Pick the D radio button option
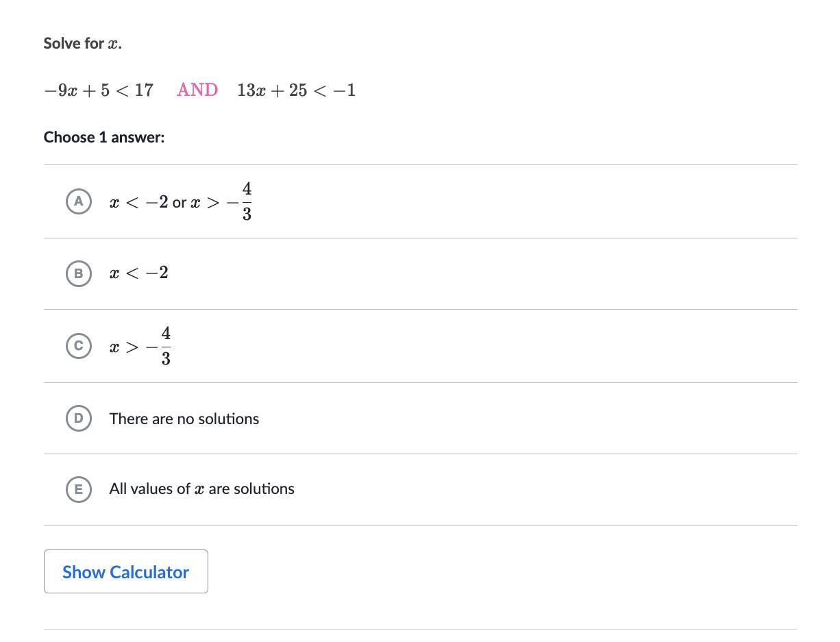 coord(79,418)
